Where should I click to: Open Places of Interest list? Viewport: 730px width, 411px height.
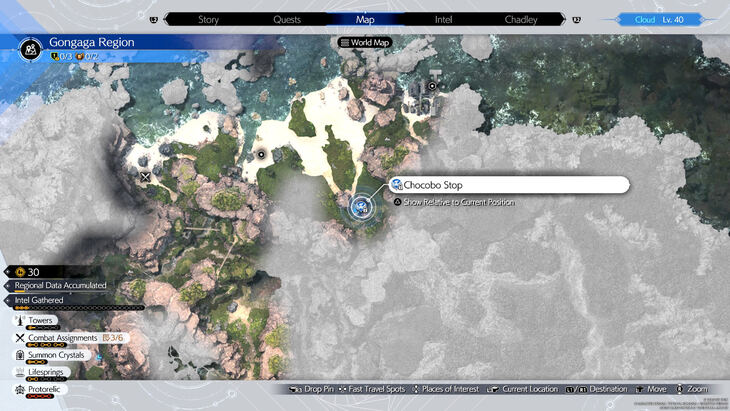point(448,389)
